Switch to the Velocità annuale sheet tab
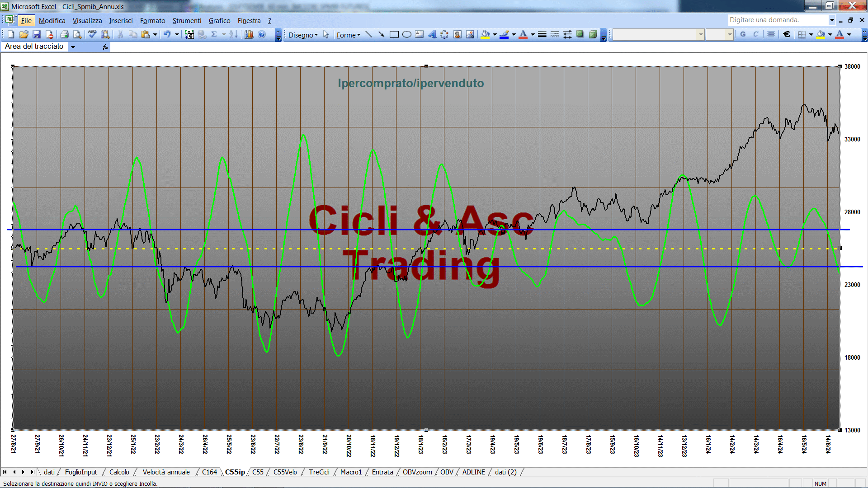The image size is (868, 488). point(166,472)
